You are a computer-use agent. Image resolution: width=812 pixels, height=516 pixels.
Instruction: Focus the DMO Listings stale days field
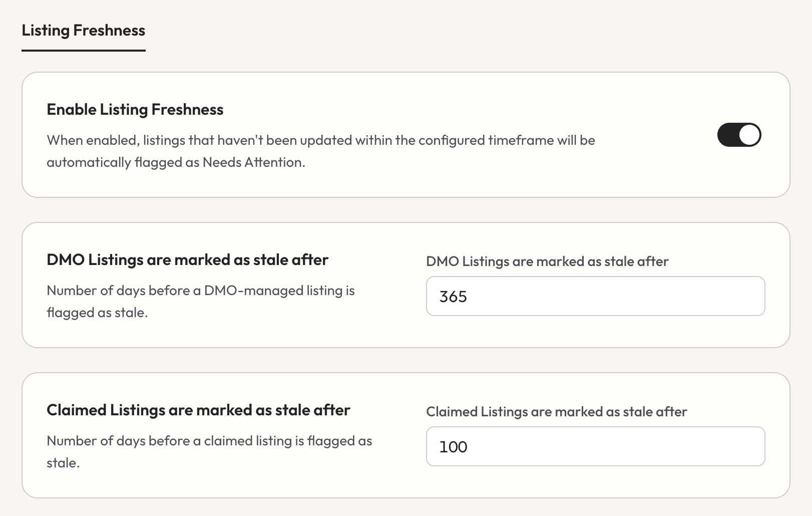595,296
